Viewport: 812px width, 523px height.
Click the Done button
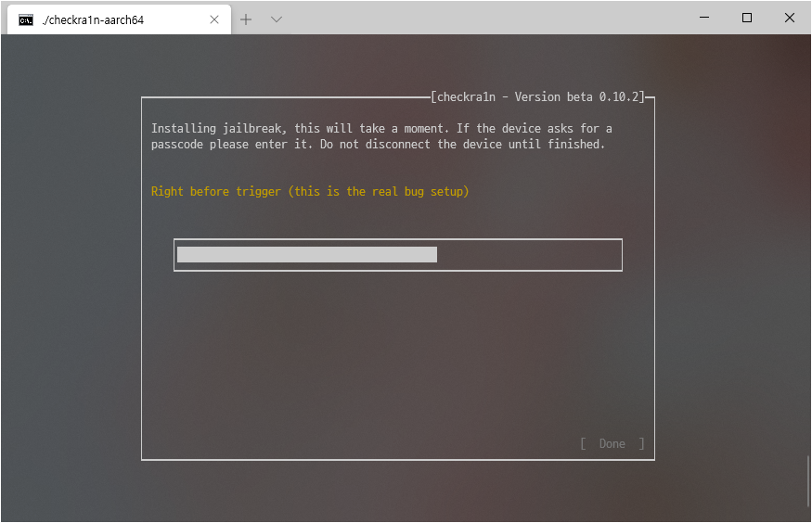click(x=612, y=444)
